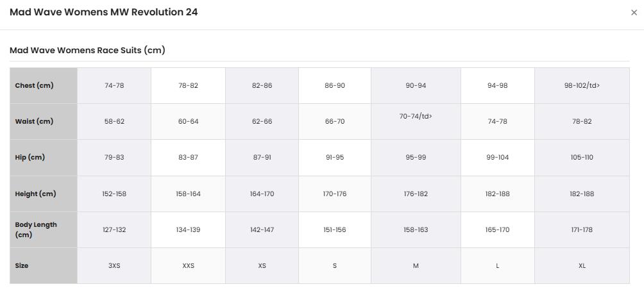This screenshot has height=300, width=644.
Task: Click the L size cell
Action: (x=497, y=265)
